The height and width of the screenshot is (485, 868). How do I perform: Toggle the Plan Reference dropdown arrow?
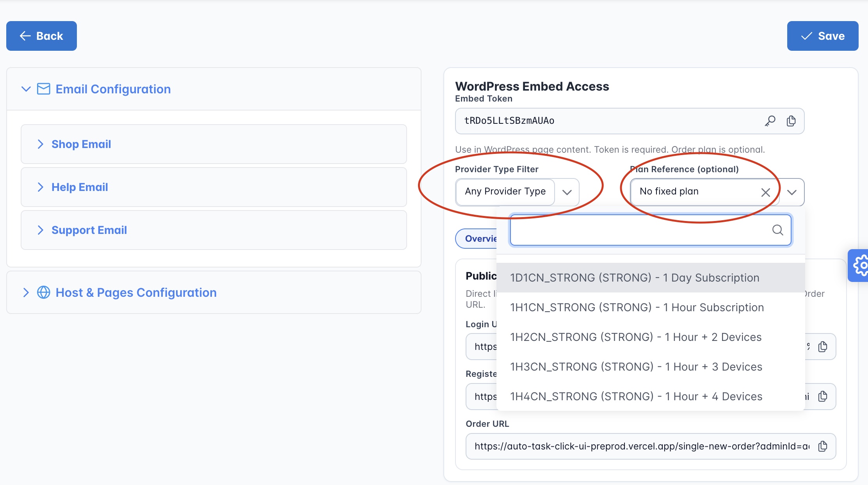(792, 192)
